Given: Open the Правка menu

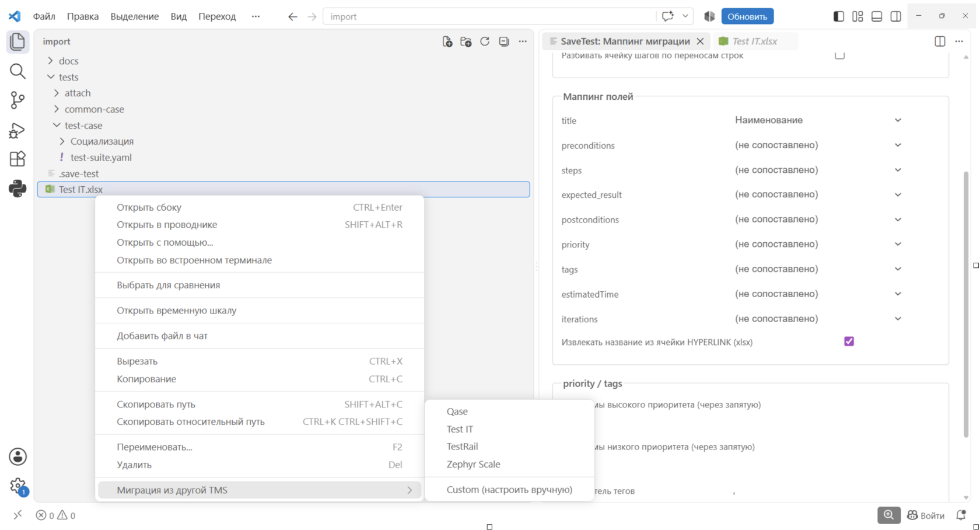Looking at the screenshot, I should pyautogui.click(x=83, y=16).
